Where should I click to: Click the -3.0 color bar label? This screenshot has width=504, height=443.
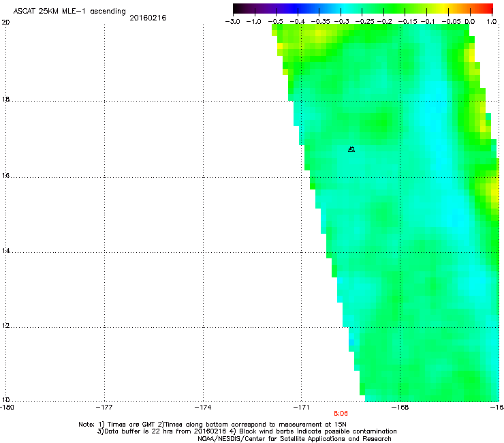click(x=232, y=22)
